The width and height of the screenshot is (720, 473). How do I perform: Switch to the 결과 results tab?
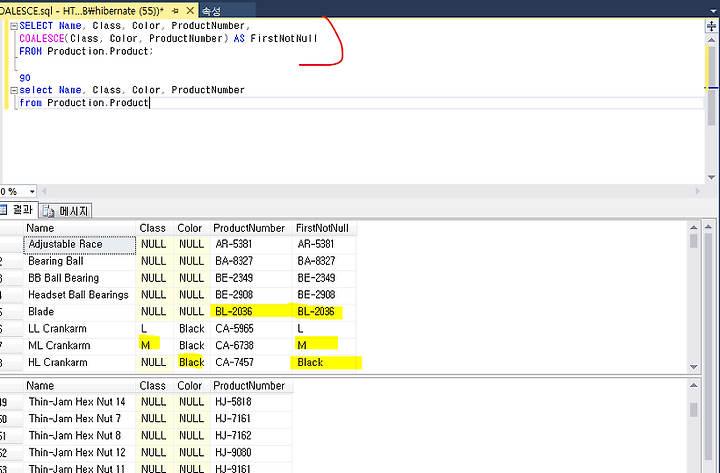(x=18, y=210)
